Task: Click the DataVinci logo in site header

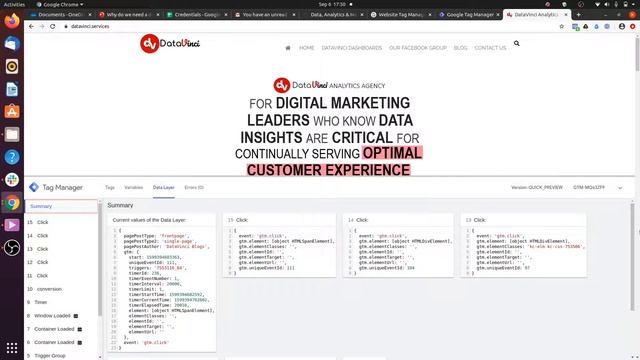Action: [170, 43]
